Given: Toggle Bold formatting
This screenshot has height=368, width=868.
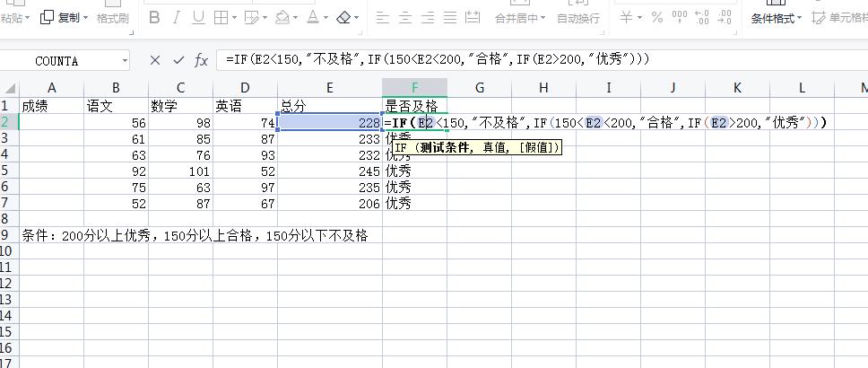Looking at the screenshot, I should tap(154, 18).
